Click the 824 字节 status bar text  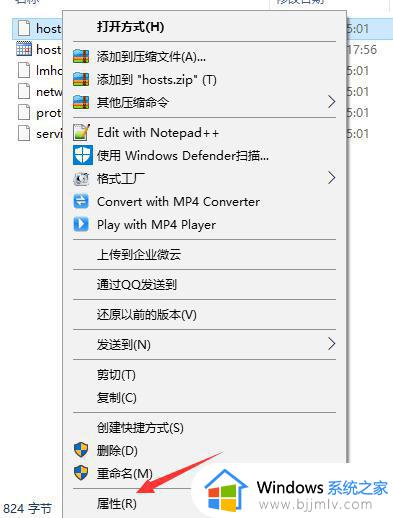pyautogui.click(x=27, y=508)
